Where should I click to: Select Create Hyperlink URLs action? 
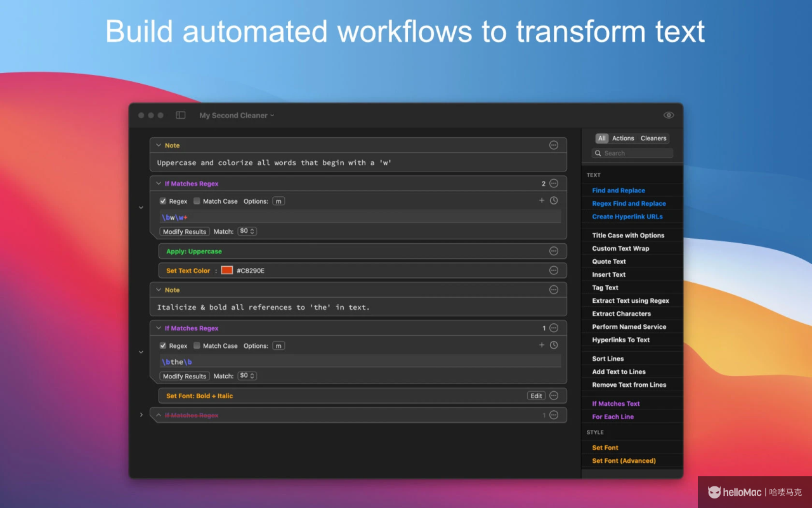[627, 217]
